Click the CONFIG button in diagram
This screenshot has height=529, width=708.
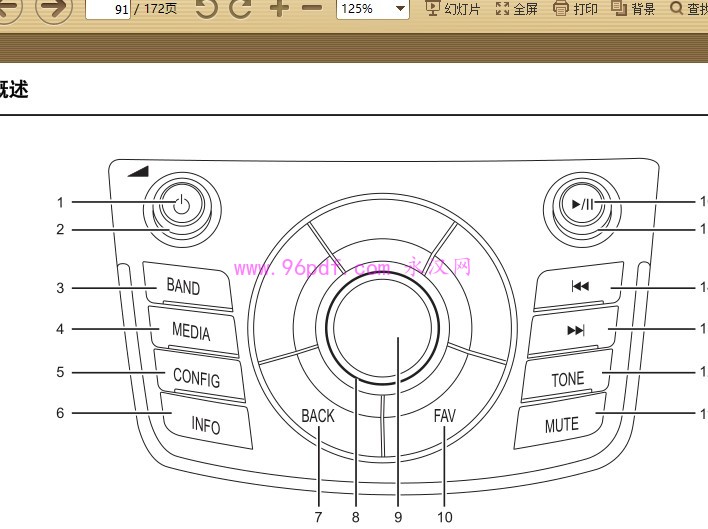(196, 376)
